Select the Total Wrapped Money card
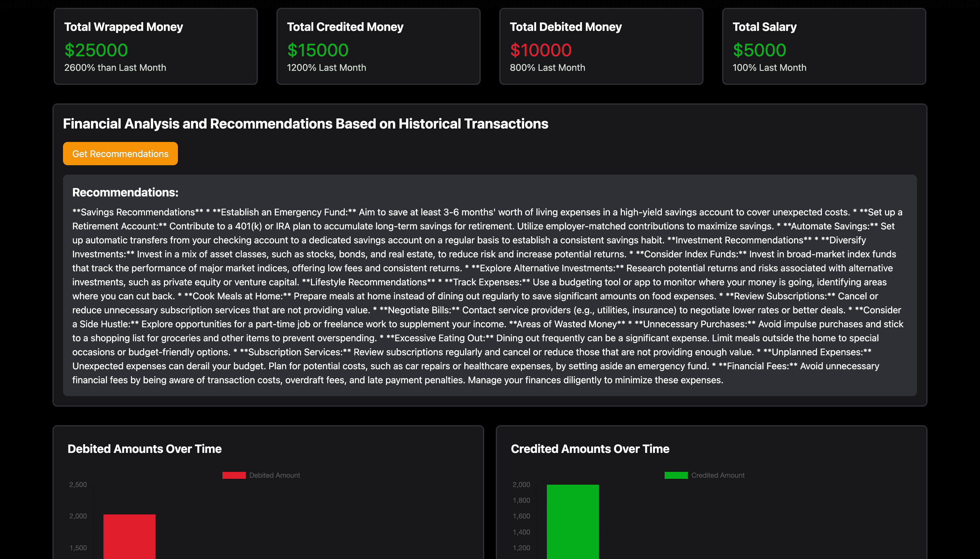980x559 pixels. pos(155,46)
